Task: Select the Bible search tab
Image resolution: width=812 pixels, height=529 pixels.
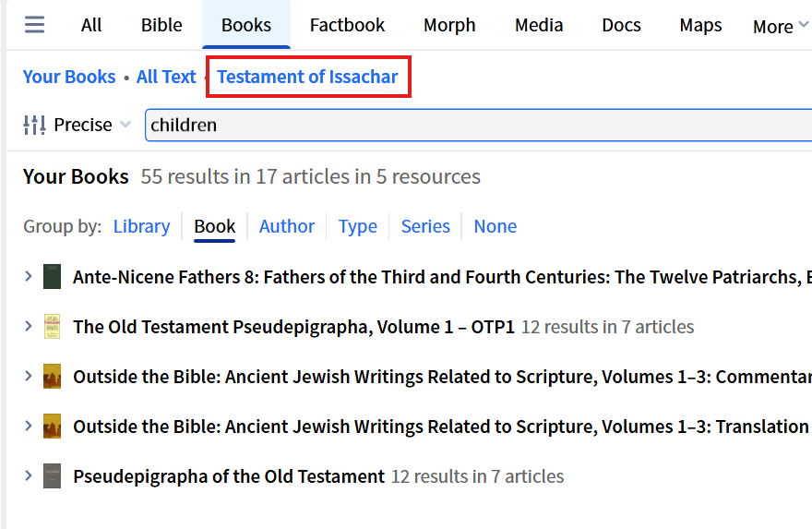Action: click(161, 25)
